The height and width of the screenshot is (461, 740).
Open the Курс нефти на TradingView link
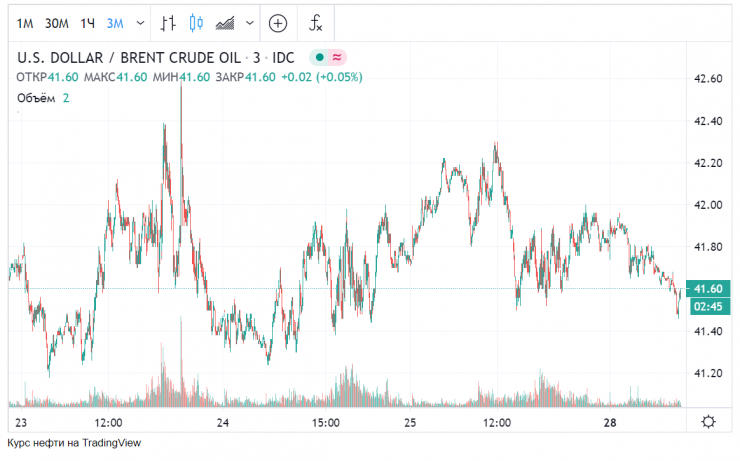tap(75, 442)
